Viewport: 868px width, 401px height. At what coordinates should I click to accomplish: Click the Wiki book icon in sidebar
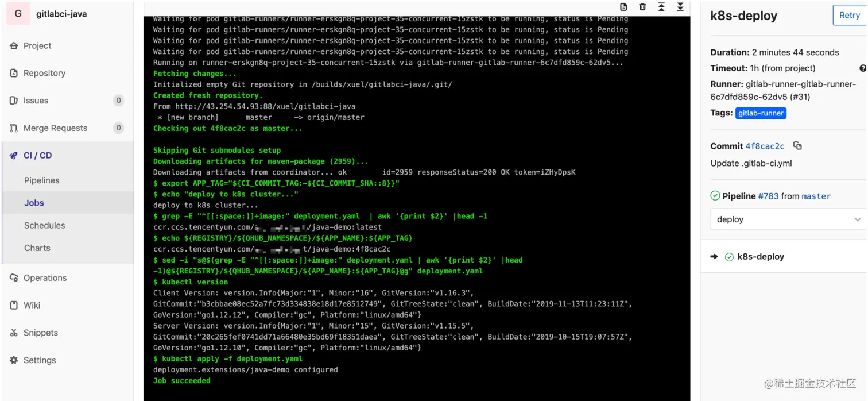point(14,305)
